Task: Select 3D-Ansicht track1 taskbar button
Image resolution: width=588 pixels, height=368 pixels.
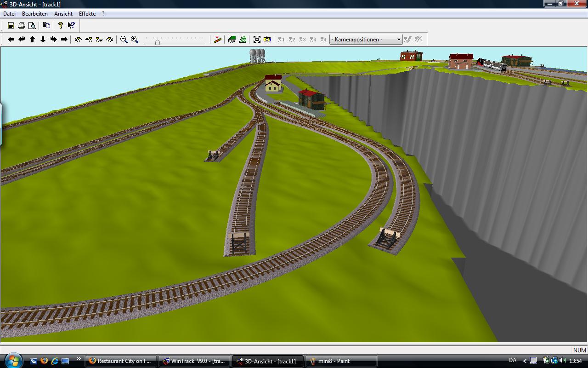Action: click(267, 361)
